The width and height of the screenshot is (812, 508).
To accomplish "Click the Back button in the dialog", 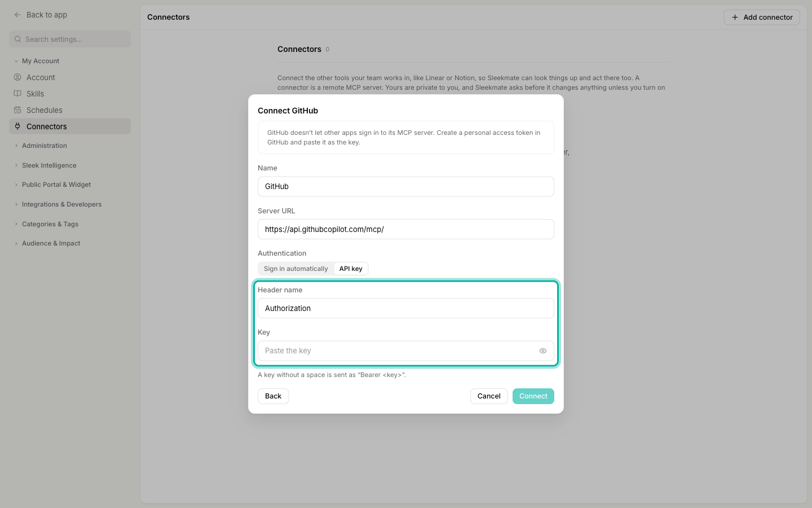I will coord(273,396).
